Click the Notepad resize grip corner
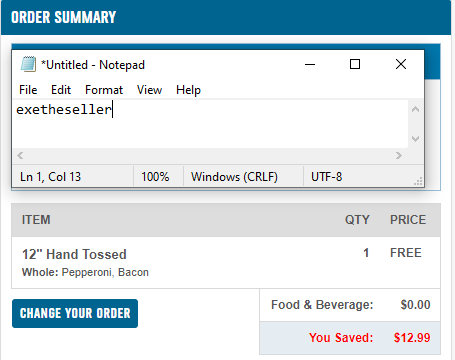The height and width of the screenshot is (360, 455). pos(418,181)
